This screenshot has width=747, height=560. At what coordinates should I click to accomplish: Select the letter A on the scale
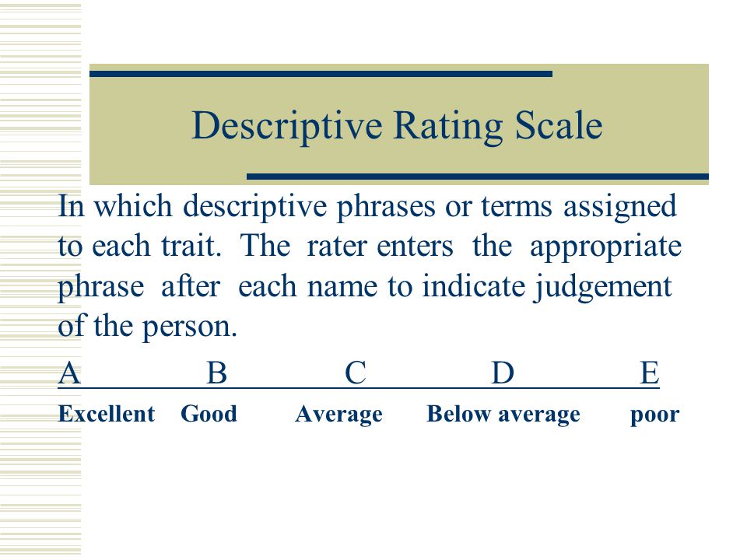69,373
